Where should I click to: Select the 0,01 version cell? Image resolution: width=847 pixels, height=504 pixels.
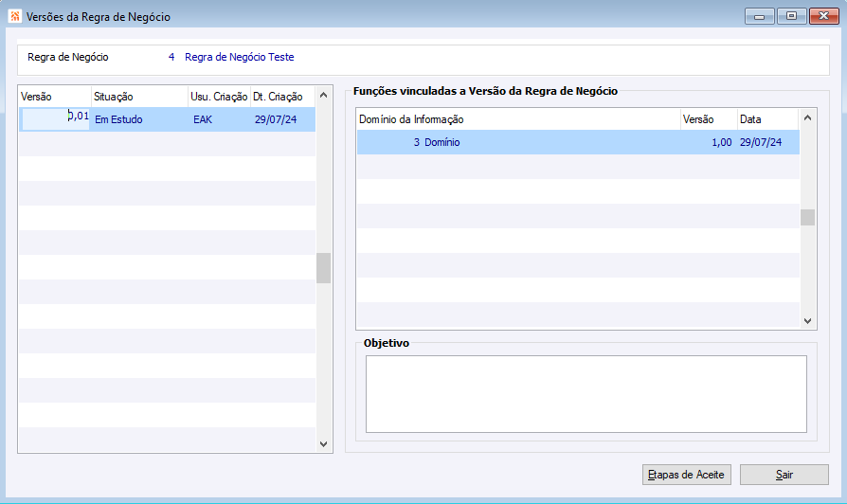[x=55, y=118]
